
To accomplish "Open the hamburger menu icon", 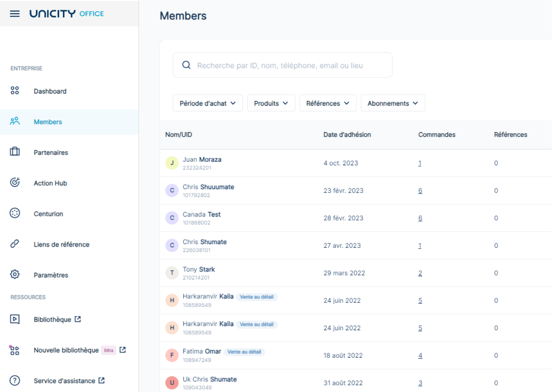I will pos(15,14).
